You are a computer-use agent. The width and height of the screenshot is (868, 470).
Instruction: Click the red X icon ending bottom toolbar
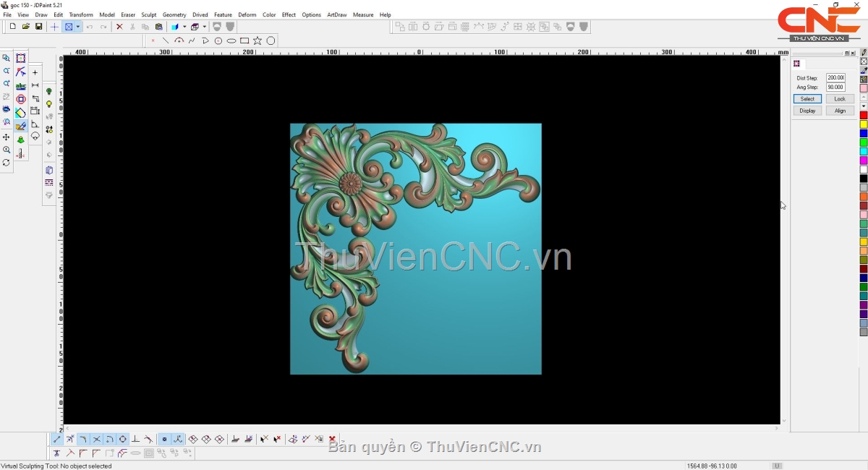click(332, 439)
